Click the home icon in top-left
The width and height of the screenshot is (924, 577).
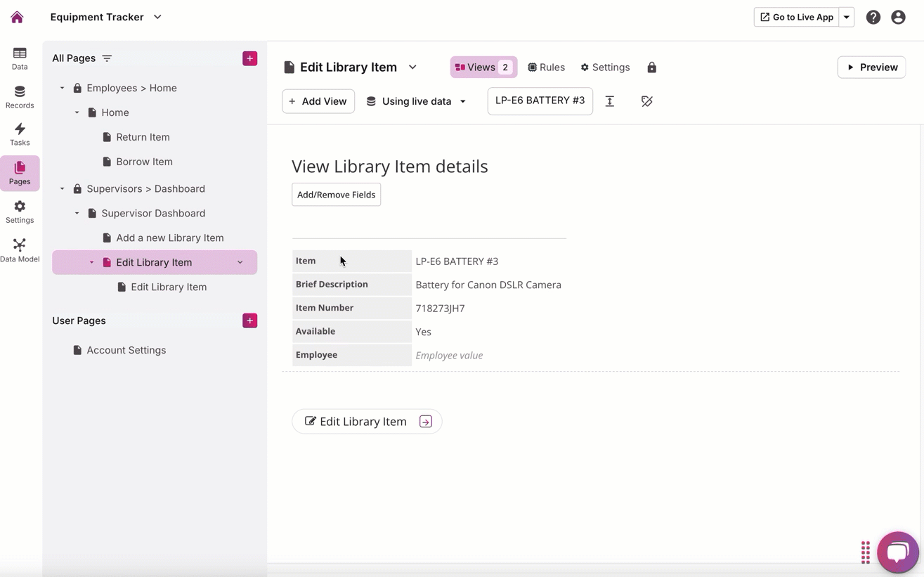(17, 17)
